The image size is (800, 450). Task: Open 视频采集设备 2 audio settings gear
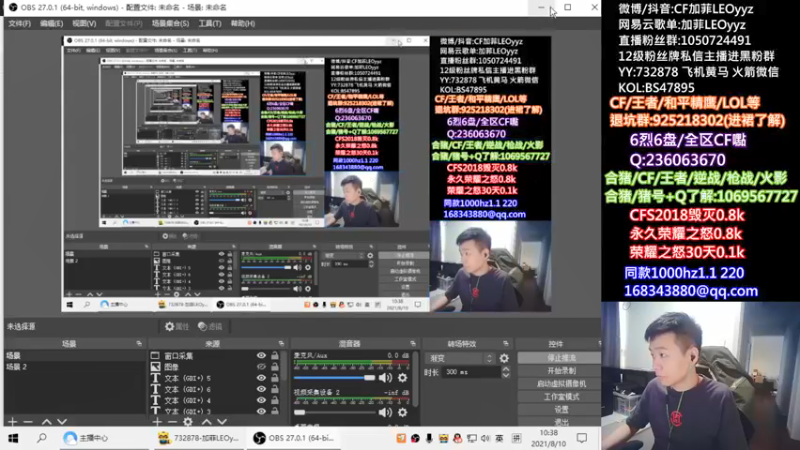pyautogui.click(x=403, y=412)
